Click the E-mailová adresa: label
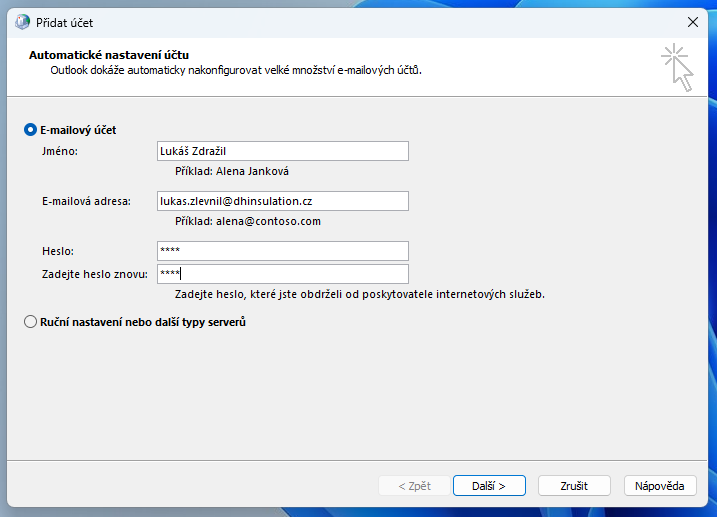The height and width of the screenshot is (517, 717). coord(86,201)
